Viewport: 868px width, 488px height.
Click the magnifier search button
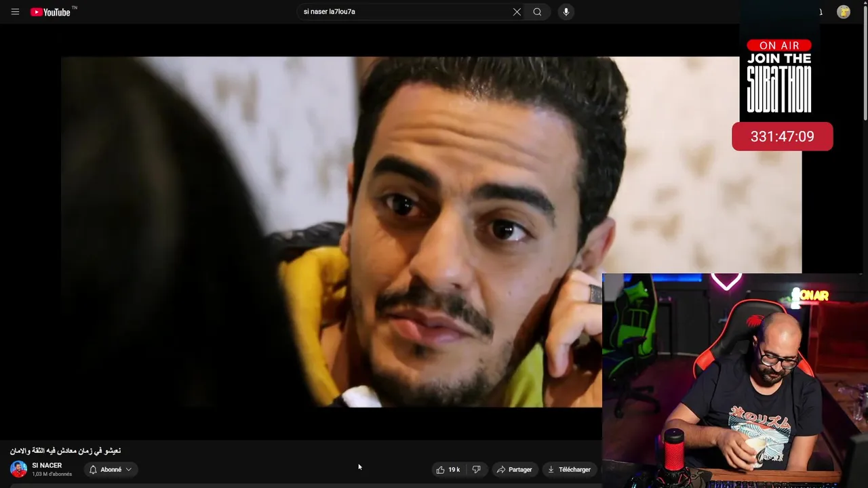(x=537, y=12)
